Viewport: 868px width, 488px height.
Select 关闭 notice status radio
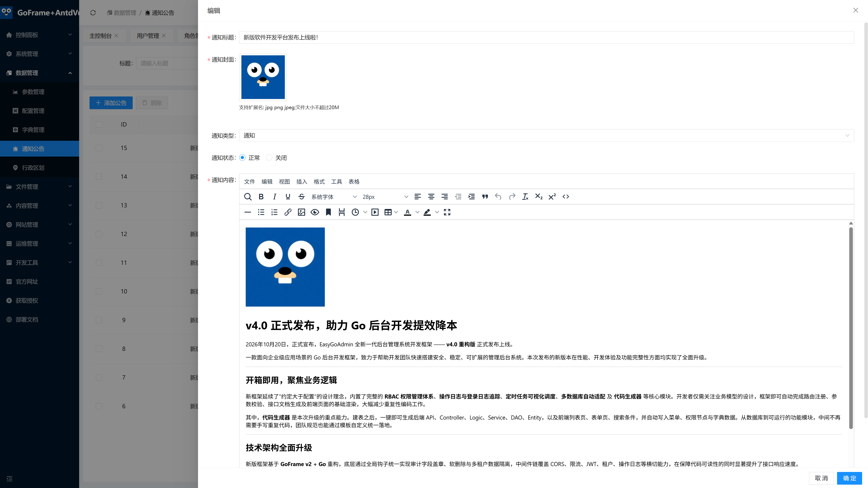click(x=269, y=158)
